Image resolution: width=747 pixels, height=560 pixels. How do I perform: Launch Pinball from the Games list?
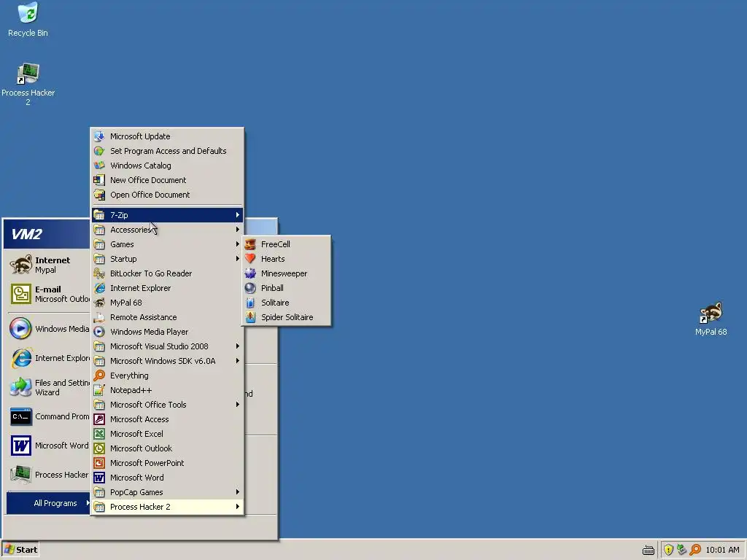pos(286,288)
